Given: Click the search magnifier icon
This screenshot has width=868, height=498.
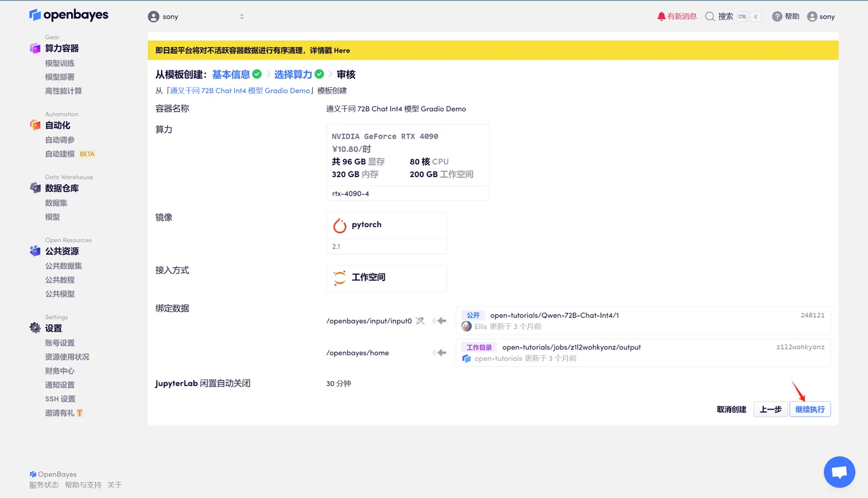Looking at the screenshot, I should [x=710, y=16].
